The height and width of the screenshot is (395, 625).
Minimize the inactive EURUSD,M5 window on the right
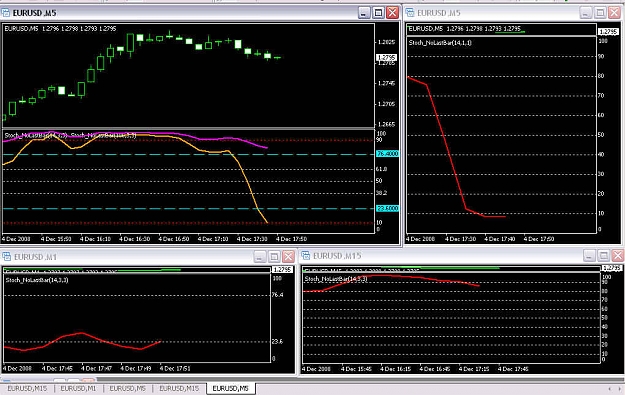(585, 13)
